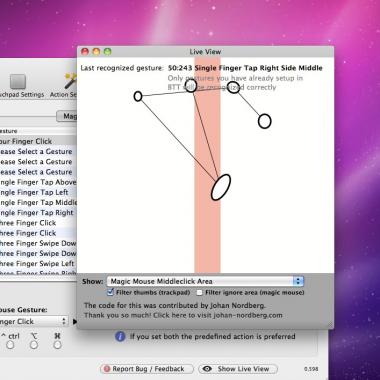Select Single Finger Tap Middle row
The image size is (380, 380).
coord(38,203)
